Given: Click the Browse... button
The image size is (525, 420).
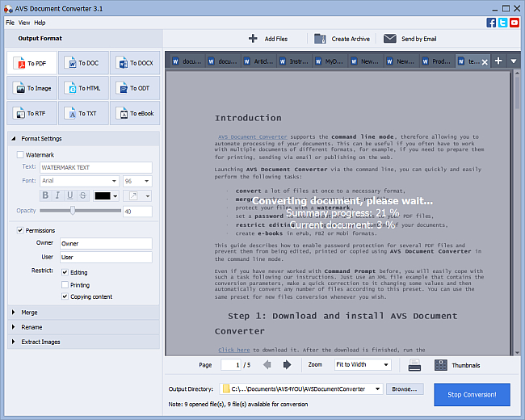Looking at the screenshot, I should (405, 388).
